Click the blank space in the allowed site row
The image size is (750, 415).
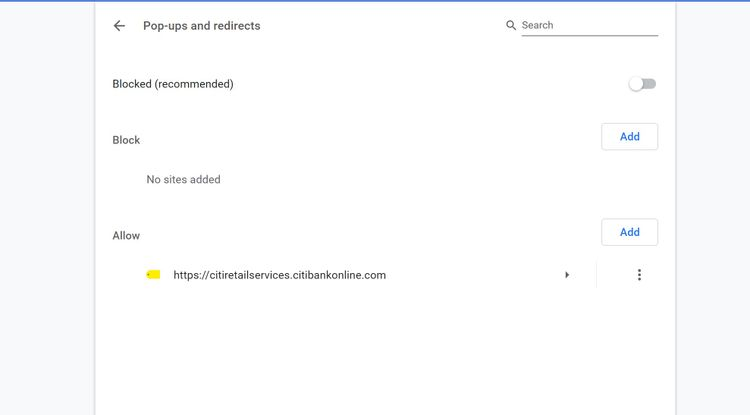pos(474,275)
